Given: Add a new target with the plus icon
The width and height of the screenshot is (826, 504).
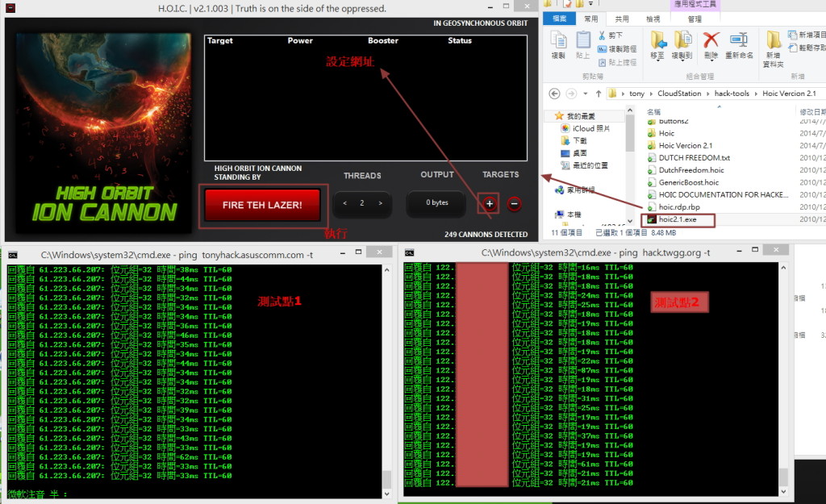Looking at the screenshot, I should [489, 203].
